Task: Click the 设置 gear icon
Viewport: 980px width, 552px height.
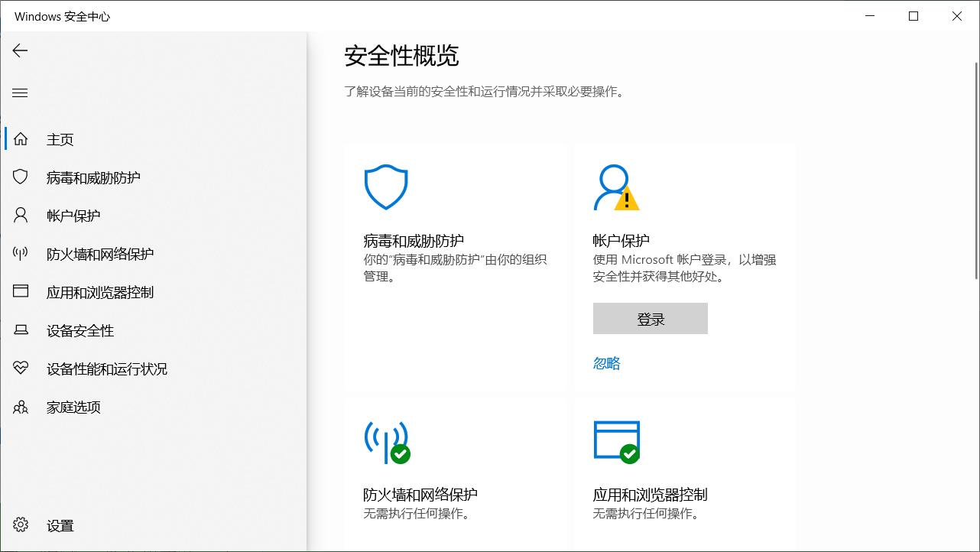Action: 20,525
